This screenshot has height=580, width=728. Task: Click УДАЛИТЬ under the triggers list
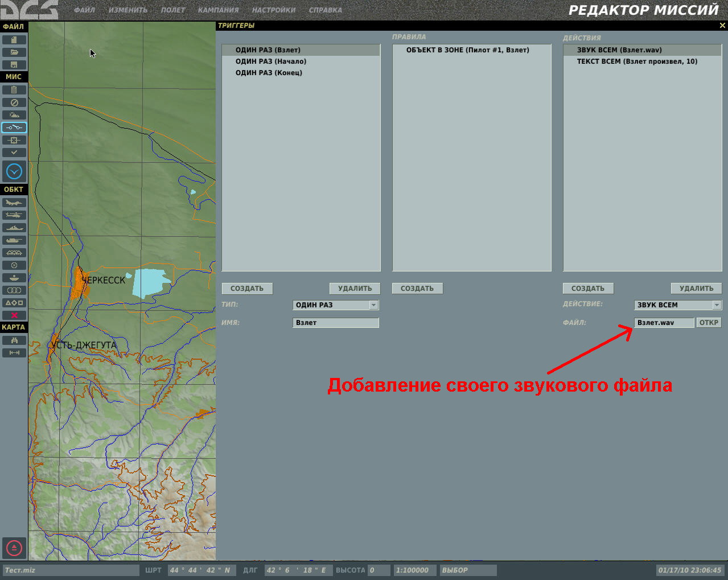[x=355, y=289]
